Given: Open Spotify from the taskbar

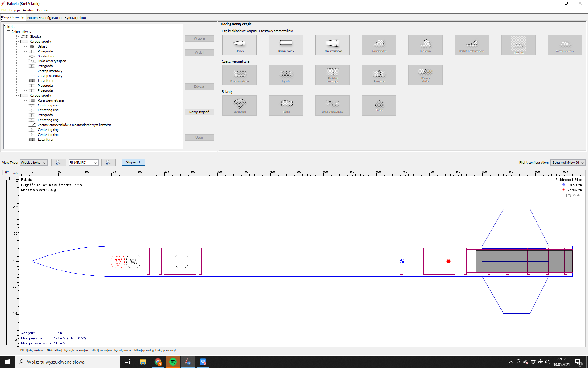Looking at the screenshot, I should click(173, 362).
